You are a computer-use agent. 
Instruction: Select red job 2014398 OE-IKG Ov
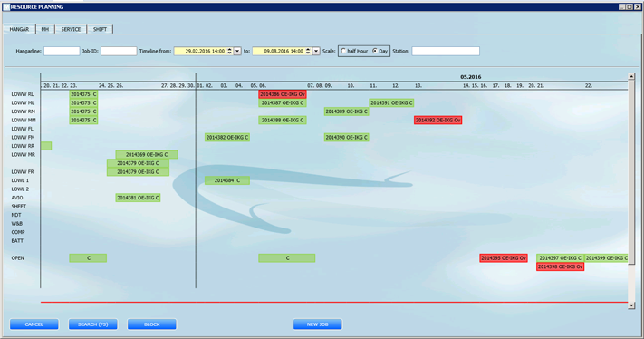pyautogui.click(x=560, y=266)
